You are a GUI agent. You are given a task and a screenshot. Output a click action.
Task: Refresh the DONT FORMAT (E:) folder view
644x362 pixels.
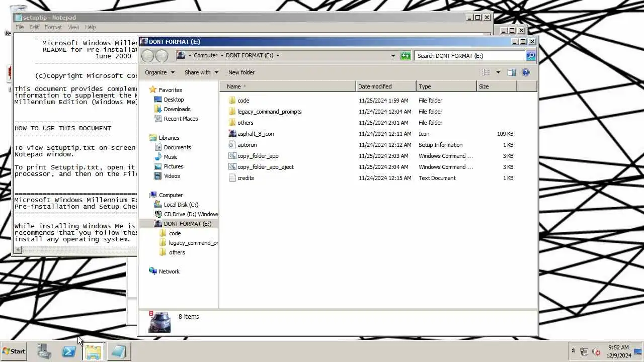pyautogui.click(x=406, y=56)
